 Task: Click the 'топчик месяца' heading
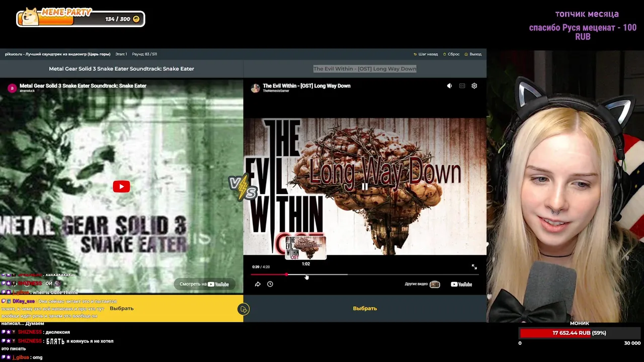[x=587, y=14]
